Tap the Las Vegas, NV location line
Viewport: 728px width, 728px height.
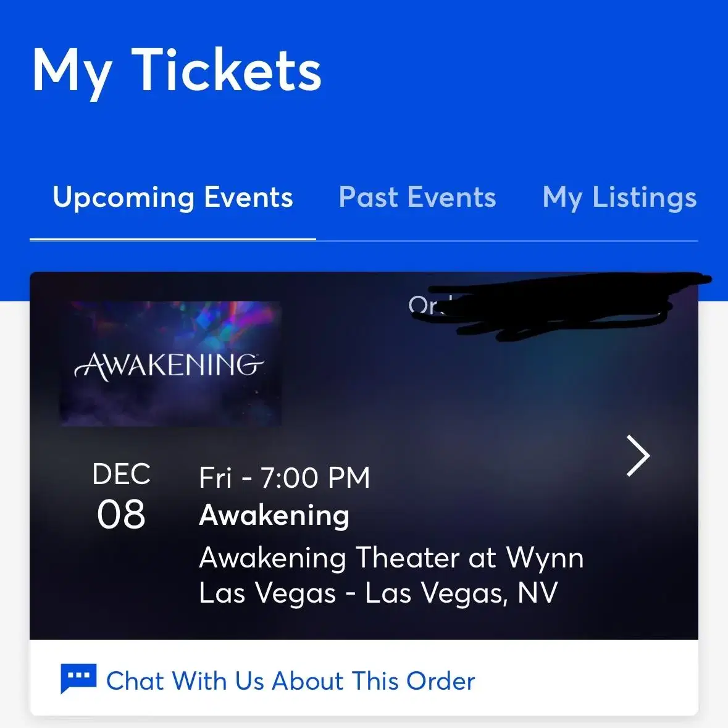pyautogui.click(x=379, y=593)
